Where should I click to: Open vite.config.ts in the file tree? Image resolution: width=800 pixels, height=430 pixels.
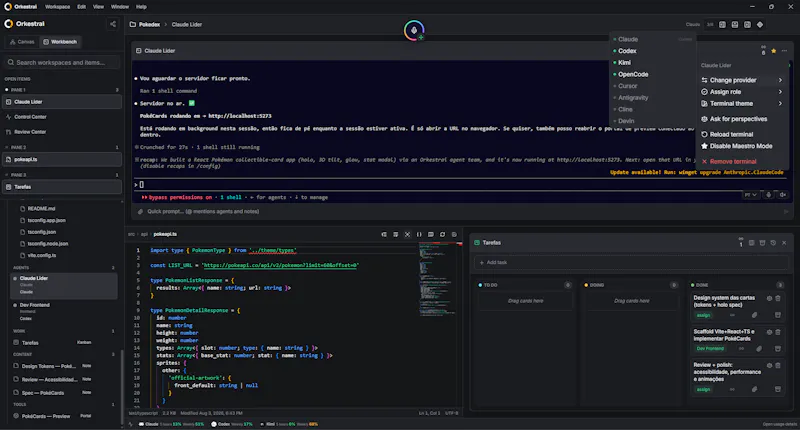(x=42, y=256)
